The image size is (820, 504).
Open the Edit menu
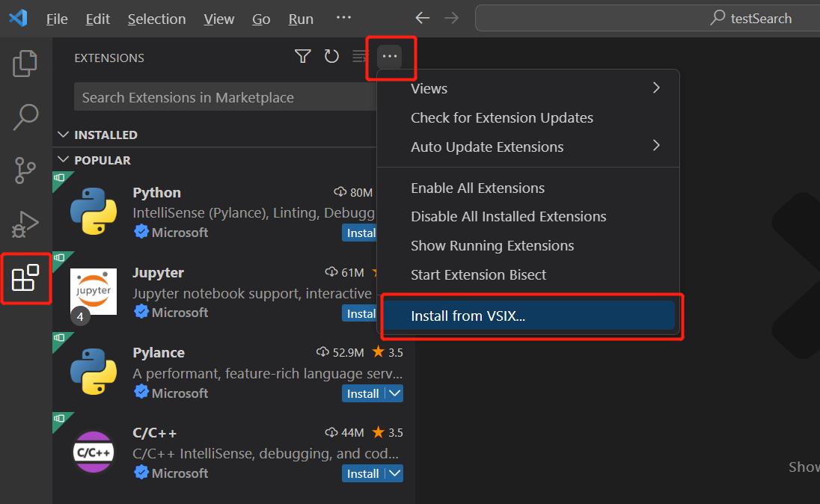pyautogui.click(x=98, y=19)
